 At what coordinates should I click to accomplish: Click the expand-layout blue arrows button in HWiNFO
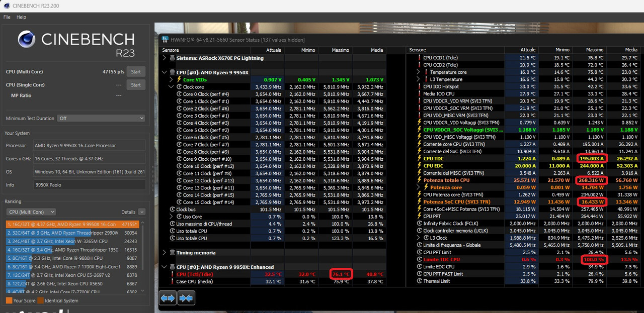point(168,298)
